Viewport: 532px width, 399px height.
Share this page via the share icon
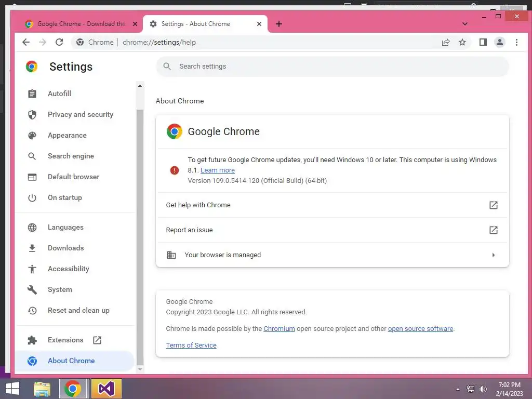pos(445,42)
